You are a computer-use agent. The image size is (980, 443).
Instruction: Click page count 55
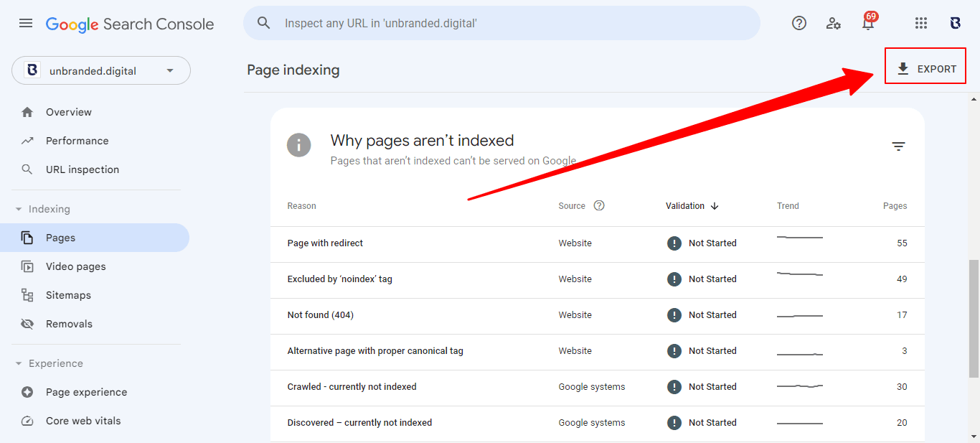[902, 243]
